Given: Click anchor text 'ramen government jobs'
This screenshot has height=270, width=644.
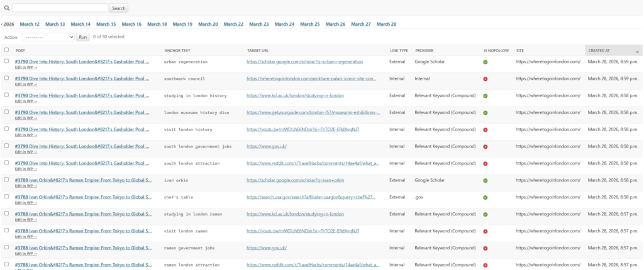Looking at the screenshot, I should [x=189, y=248].
